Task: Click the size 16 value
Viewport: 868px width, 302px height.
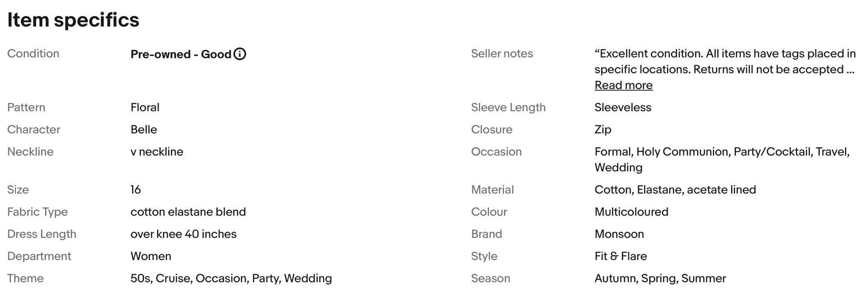Action: 136,190
